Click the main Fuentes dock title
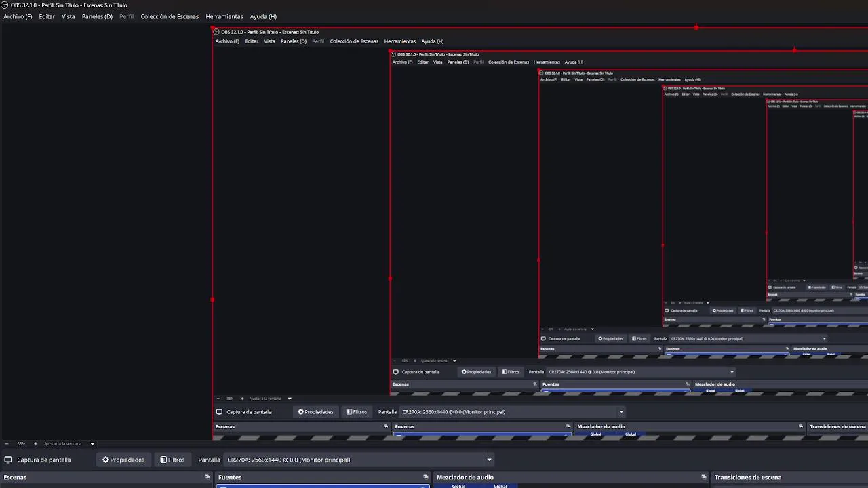Screen dimensions: 868x488 pos(230,477)
